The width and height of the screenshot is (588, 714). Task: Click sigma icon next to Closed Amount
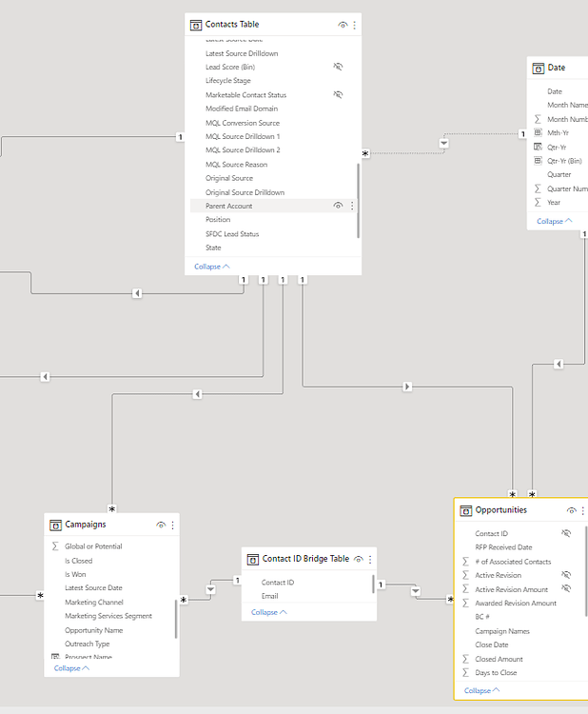tap(465, 659)
